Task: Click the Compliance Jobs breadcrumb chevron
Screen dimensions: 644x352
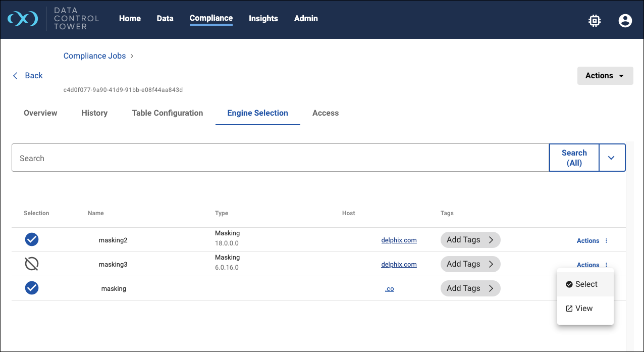Action: pos(132,56)
